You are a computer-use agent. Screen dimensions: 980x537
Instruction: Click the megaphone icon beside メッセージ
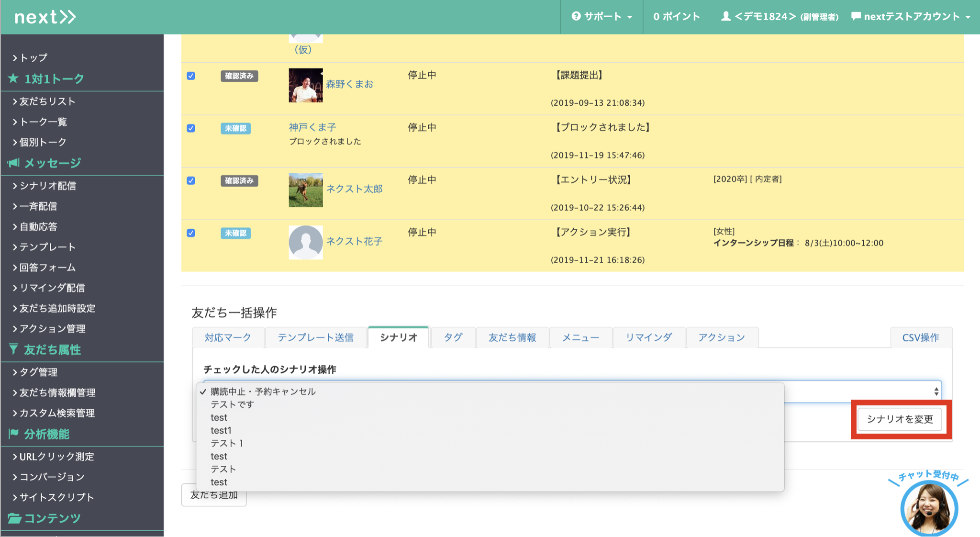pos(13,163)
